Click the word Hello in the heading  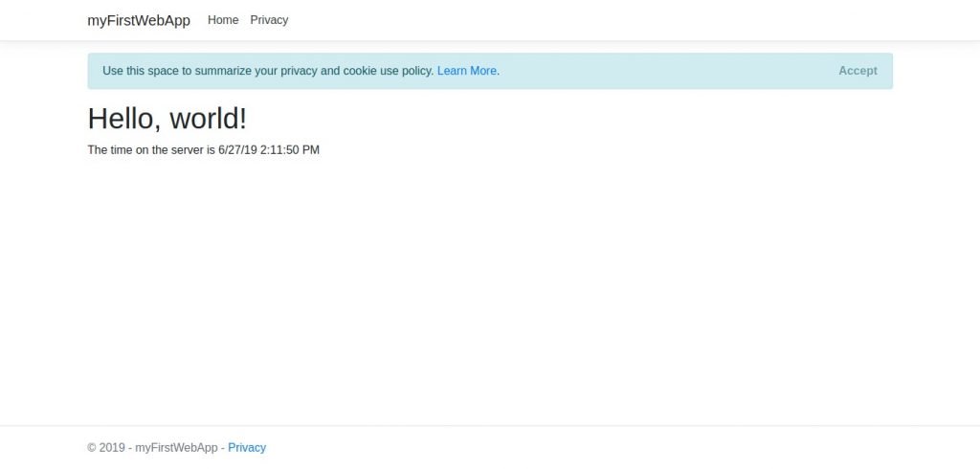click(123, 119)
